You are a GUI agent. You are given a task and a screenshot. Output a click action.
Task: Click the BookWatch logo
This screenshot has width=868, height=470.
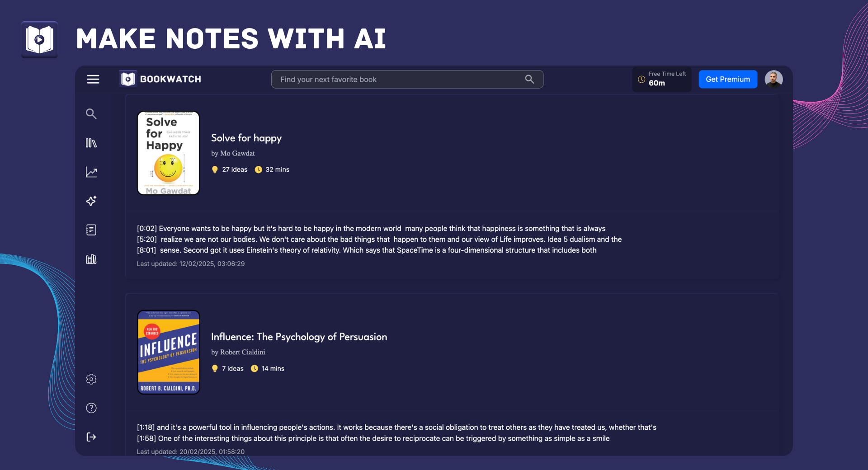pos(160,79)
